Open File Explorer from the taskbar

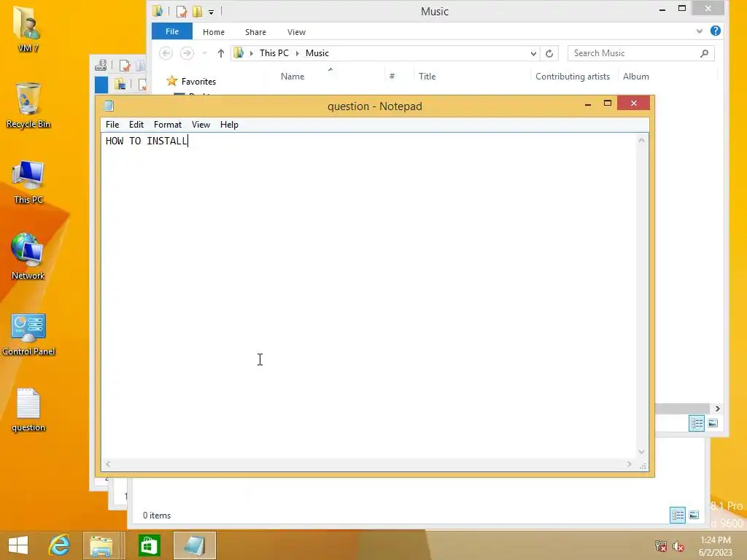coord(101,545)
